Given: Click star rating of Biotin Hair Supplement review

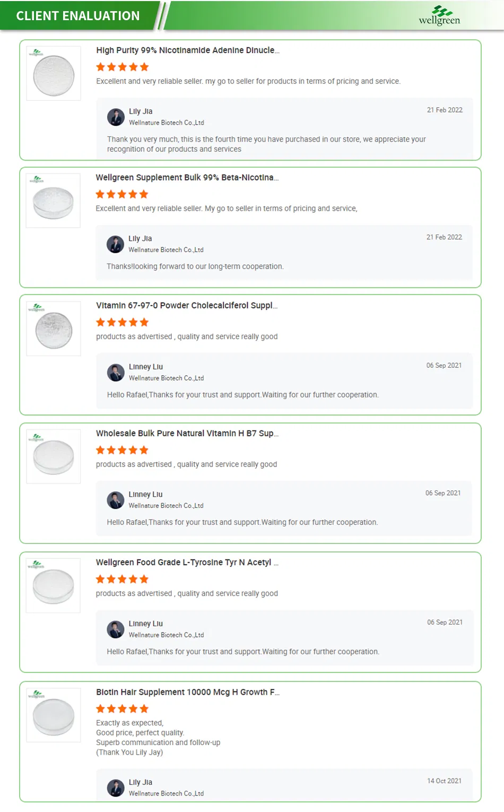Looking at the screenshot, I should [x=123, y=709].
